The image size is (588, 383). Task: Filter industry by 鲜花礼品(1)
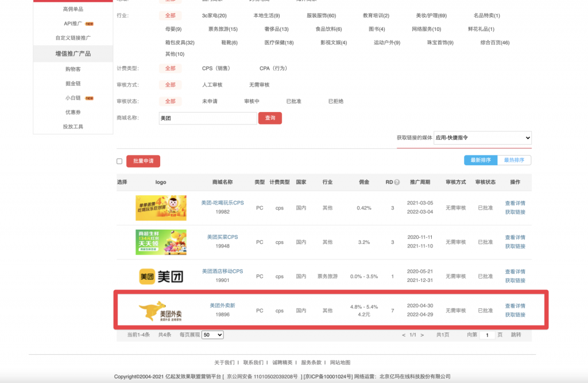pyautogui.click(x=481, y=29)
